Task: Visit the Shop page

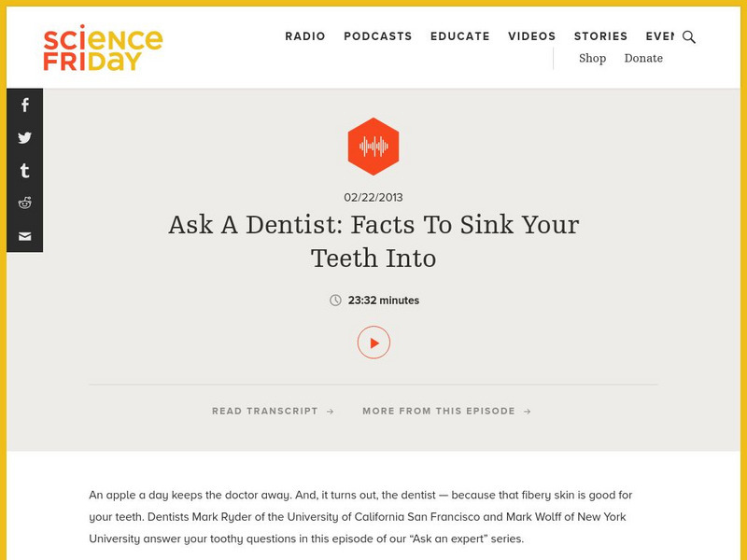Action: [593, 58]
